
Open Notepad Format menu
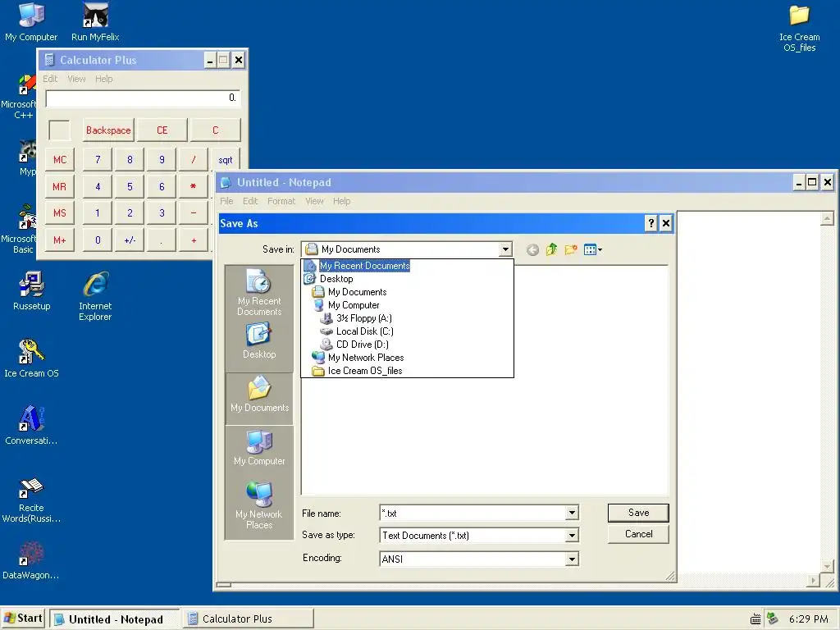[281, 202]
